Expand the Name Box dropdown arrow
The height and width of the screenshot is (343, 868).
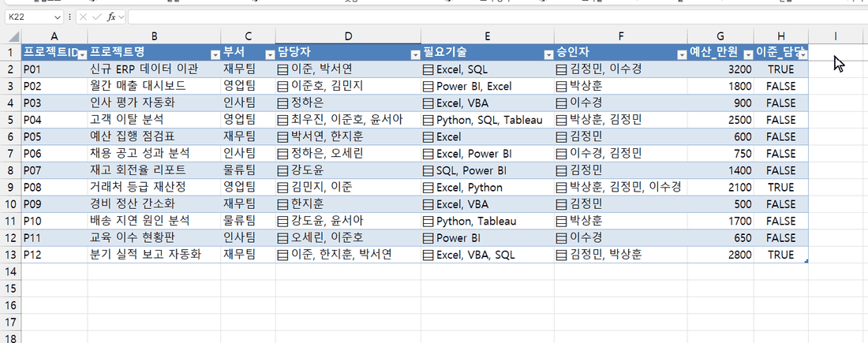(x=57, y=17)
